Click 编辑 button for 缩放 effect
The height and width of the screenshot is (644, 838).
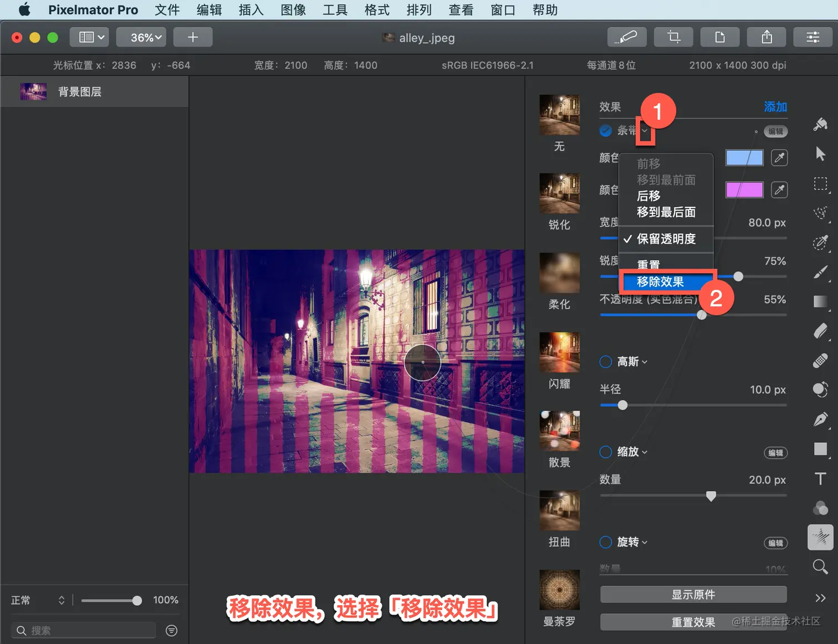pyautogui.click(x=776, y=453)
